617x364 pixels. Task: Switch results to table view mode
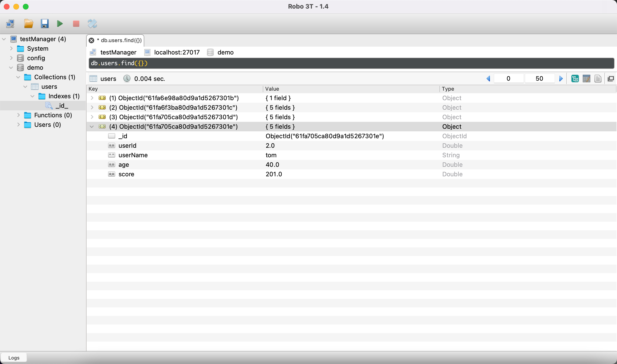pyautogui.click(x=586, y=79)
